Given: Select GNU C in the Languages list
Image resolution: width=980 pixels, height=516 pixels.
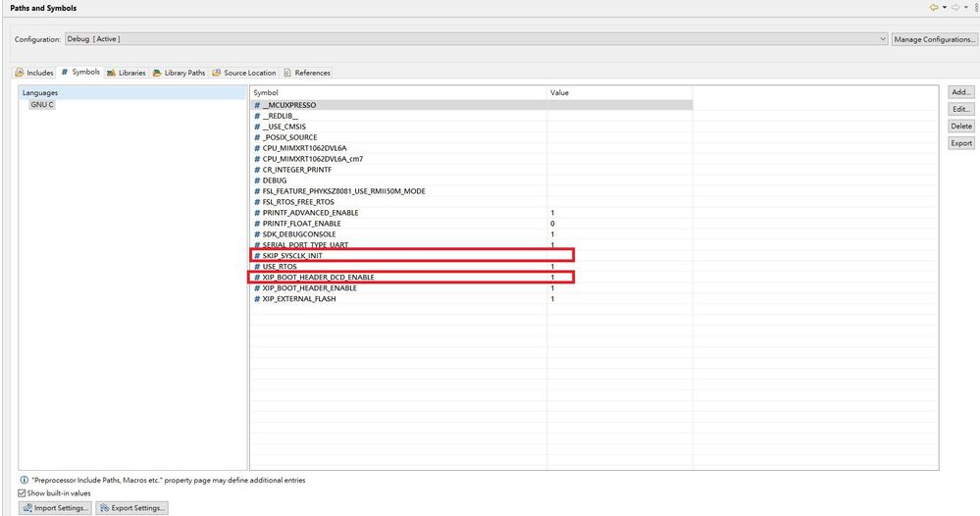Looking at the screenshot, I should pos(42,104).
